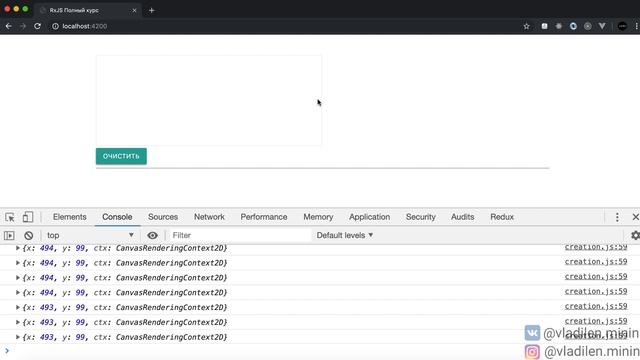Open the profile avatar in Chrome toolbar
Screen dimensions: 640x360
(x=622, y=26)
